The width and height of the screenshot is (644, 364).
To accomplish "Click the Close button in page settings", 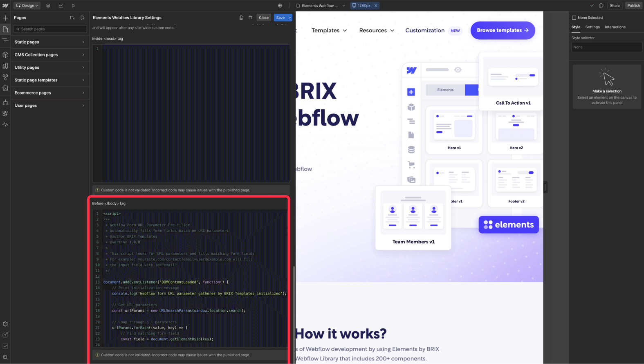I will click(x=264, y=18).
